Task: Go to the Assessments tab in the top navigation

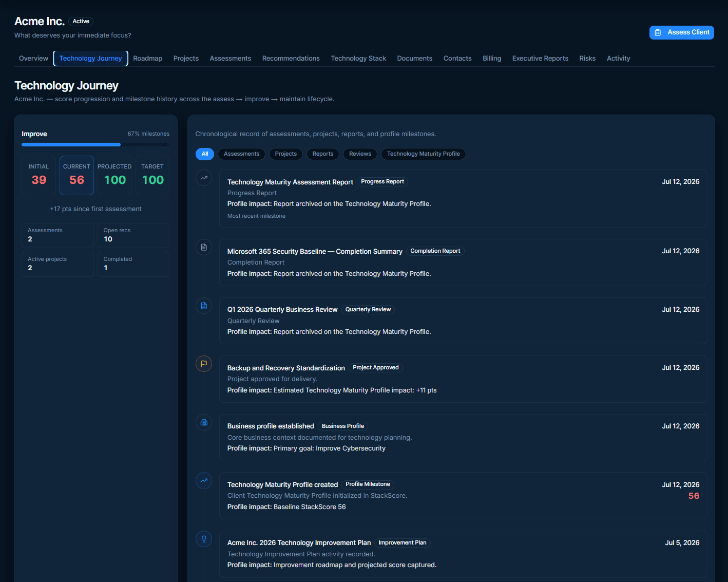Action: point(231,59)
